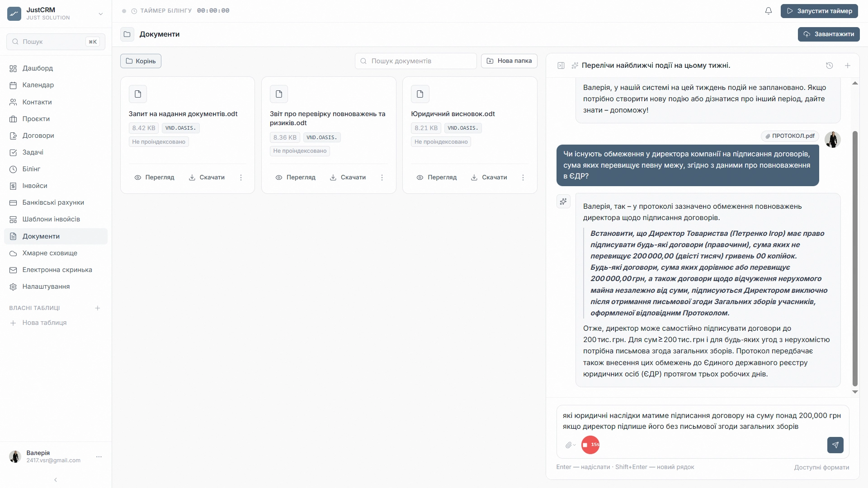The height and width of the screenshot is (488, 868).
Task: Click the ТАЙМЕР БІЛІНГУ clock icon
Action: pos(134,11)
